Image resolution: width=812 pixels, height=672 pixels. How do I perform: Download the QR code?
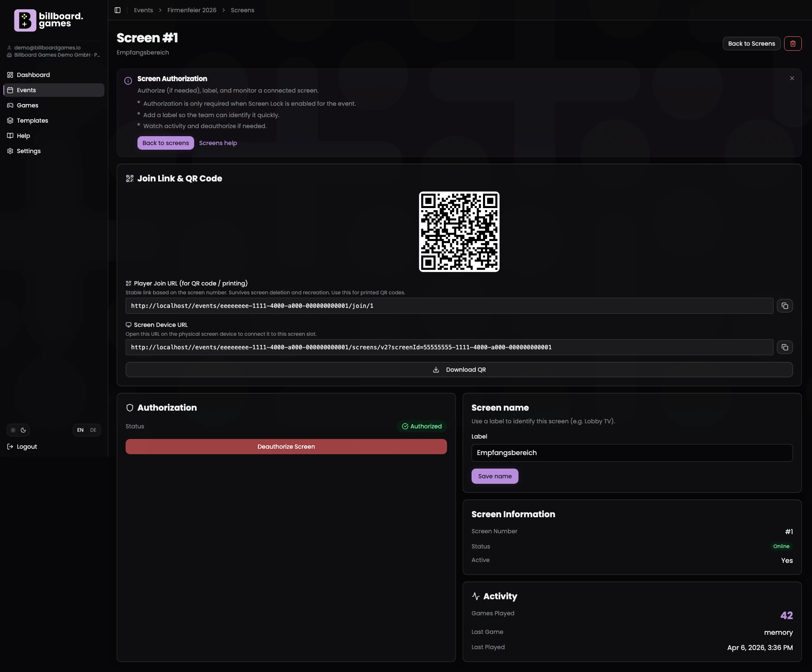coord(459,369)
